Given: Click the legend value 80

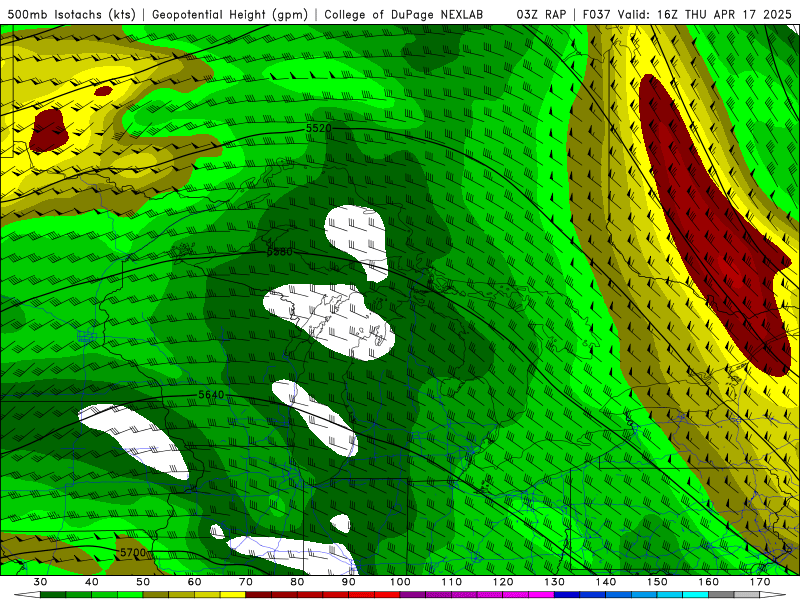Looking at the screenshot, I should coord(297,582).
